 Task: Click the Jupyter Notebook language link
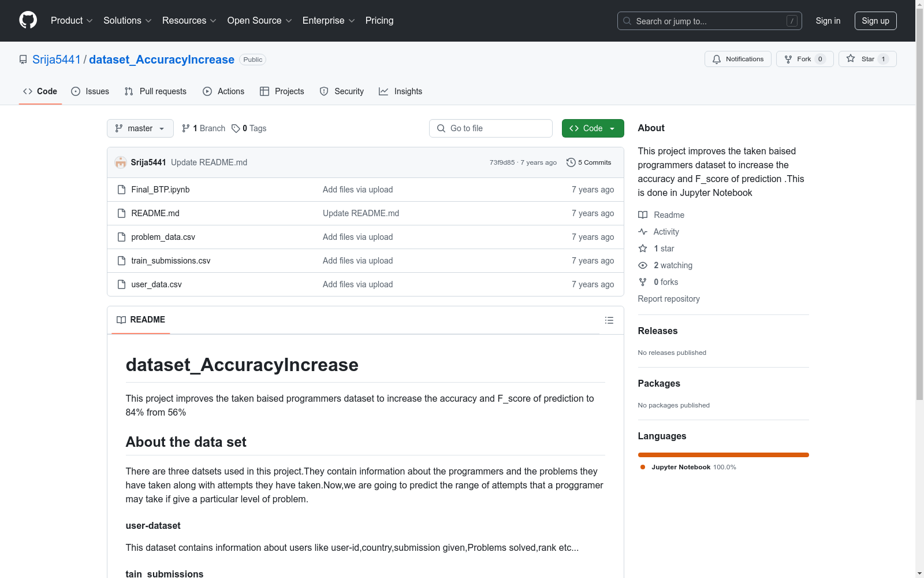click(x=688, y=467)
